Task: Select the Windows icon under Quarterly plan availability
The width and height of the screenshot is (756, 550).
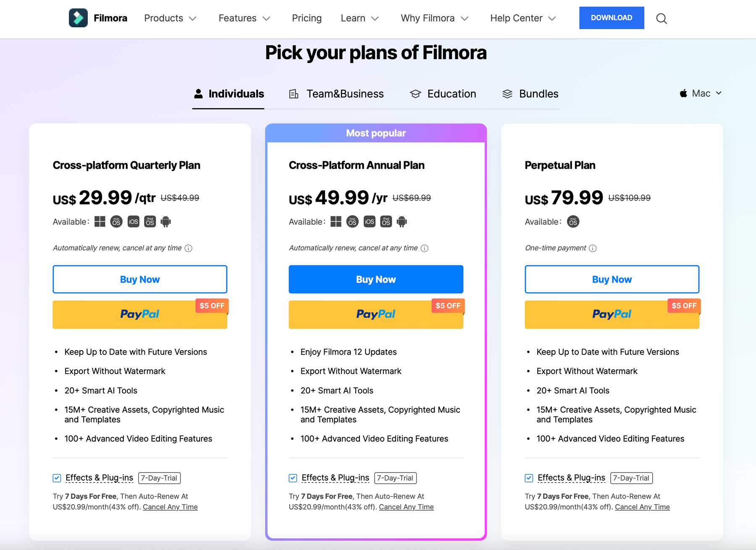Action: 100,222
